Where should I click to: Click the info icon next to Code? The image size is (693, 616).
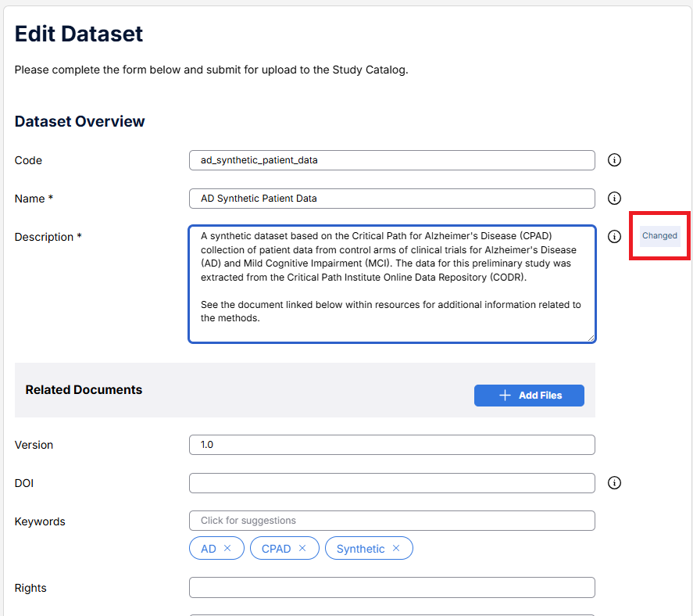[x=614, y=160]
